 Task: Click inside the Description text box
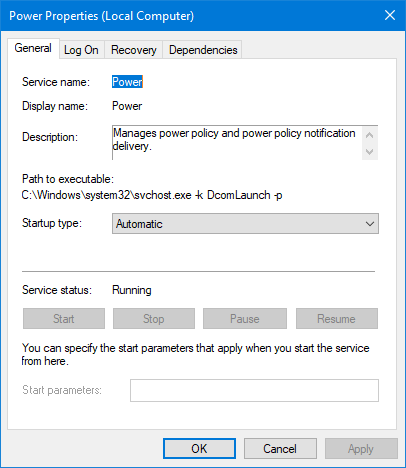coord(237,143)
